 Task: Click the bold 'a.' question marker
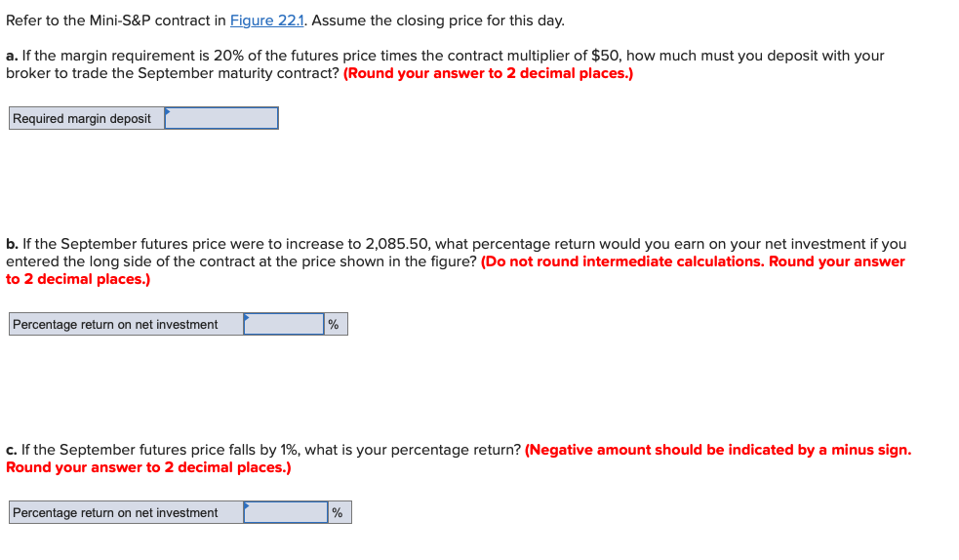pos(12,57)
